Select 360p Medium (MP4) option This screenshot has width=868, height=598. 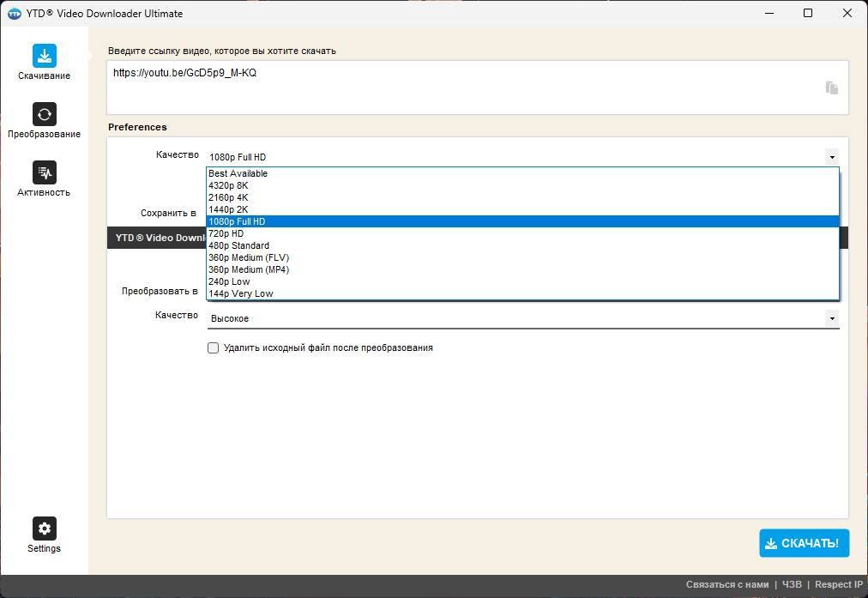[x=522, y=269]
